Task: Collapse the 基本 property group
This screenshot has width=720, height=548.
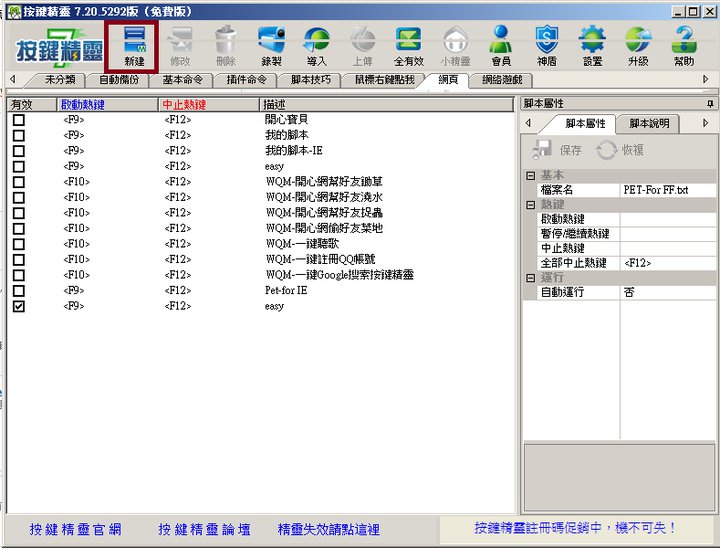Action: pos(530,175)
